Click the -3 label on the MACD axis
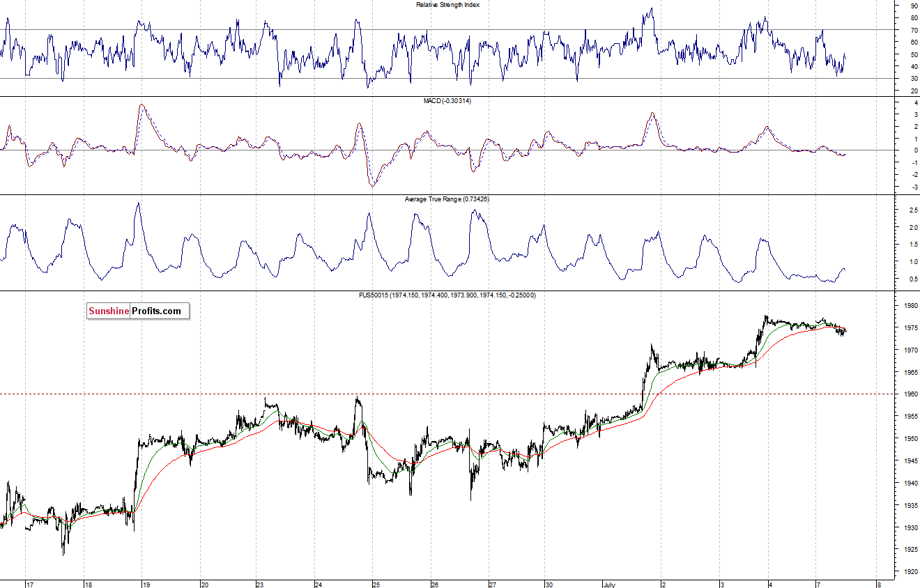This screenshot has height=588, width=920. pyautogui.click(x=914, y=188)
